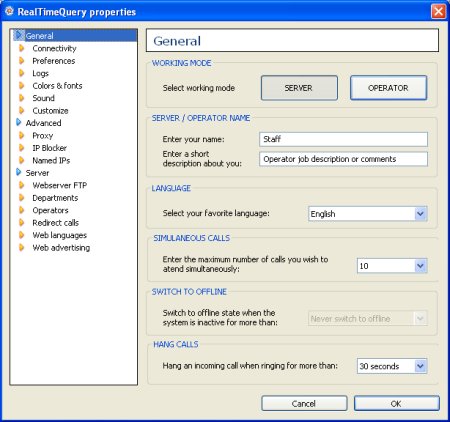The width and height of the screenshot is (450, 422).
Task: Click the orange arrow icon beside Logs
Action: (x=22, y=73)
